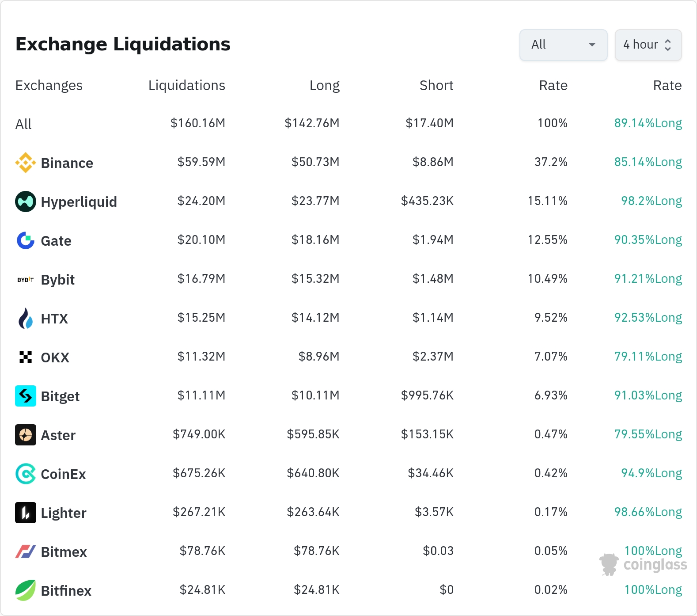
Task: Click the coinglass watermark logo
Action: [x=643, y=564]
